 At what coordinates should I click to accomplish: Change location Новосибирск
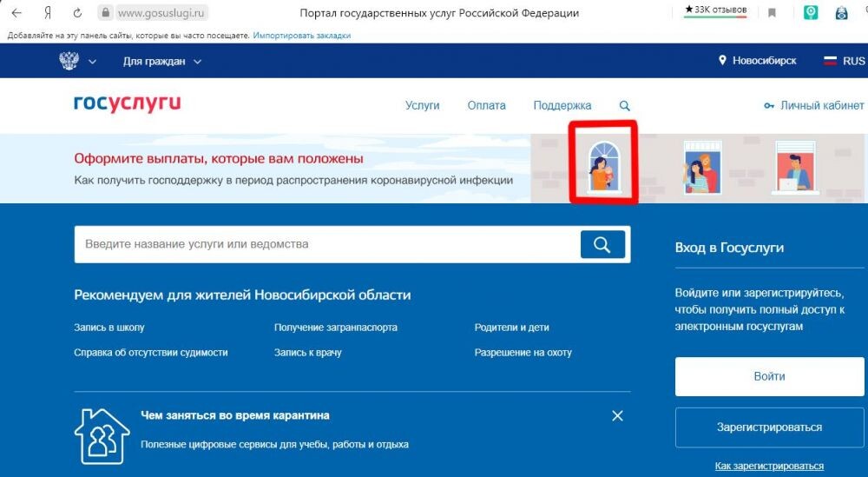pos(764,61)
